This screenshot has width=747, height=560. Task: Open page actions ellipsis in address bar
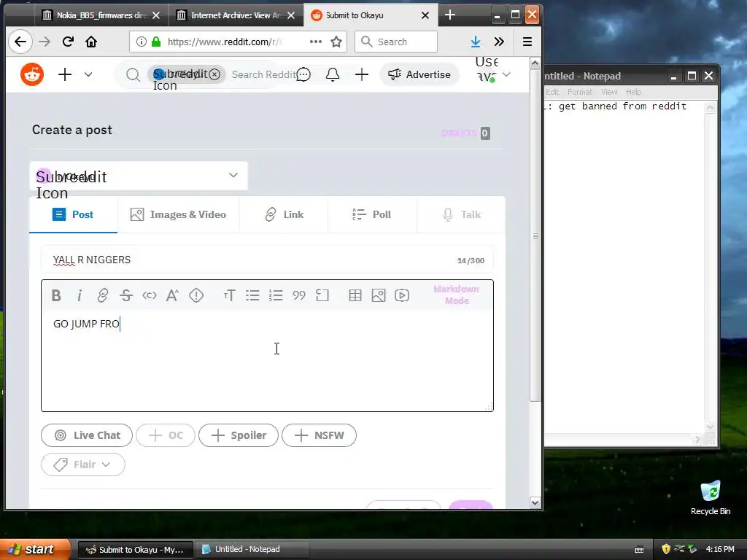[x=315, y=42]
